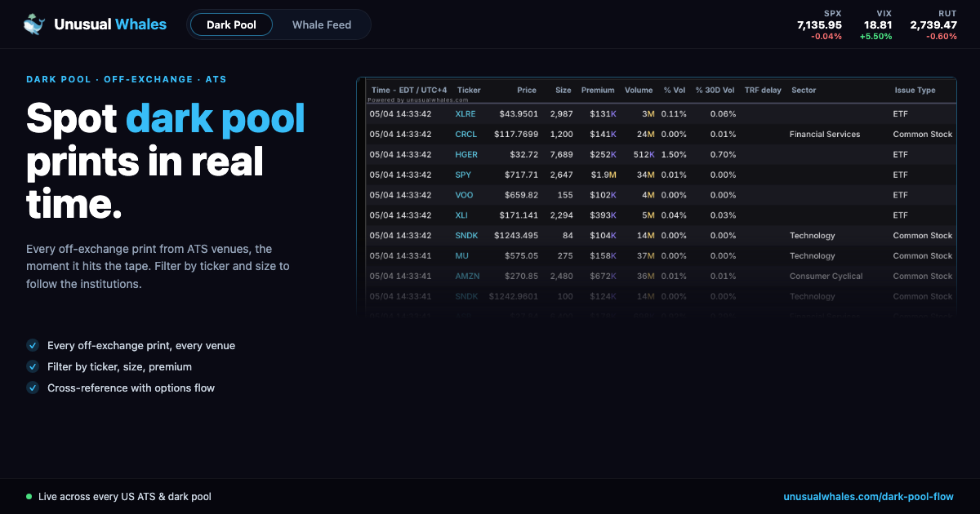This screenshot has height=514, width=980.
Task: Click the 'Time - EDT / UTC+4' column header
Action: pos(409,90)
